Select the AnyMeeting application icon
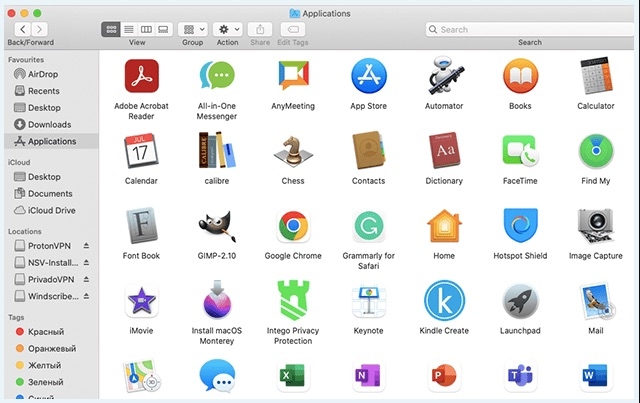Image resolution: width=640 pixels, height=403 pixels. [x=293, y=76]
